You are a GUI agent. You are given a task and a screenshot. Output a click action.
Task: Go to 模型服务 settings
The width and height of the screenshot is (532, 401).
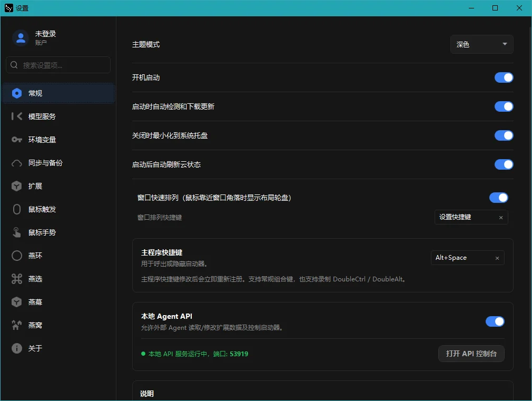pyautogui.click(x=58, y=116)
